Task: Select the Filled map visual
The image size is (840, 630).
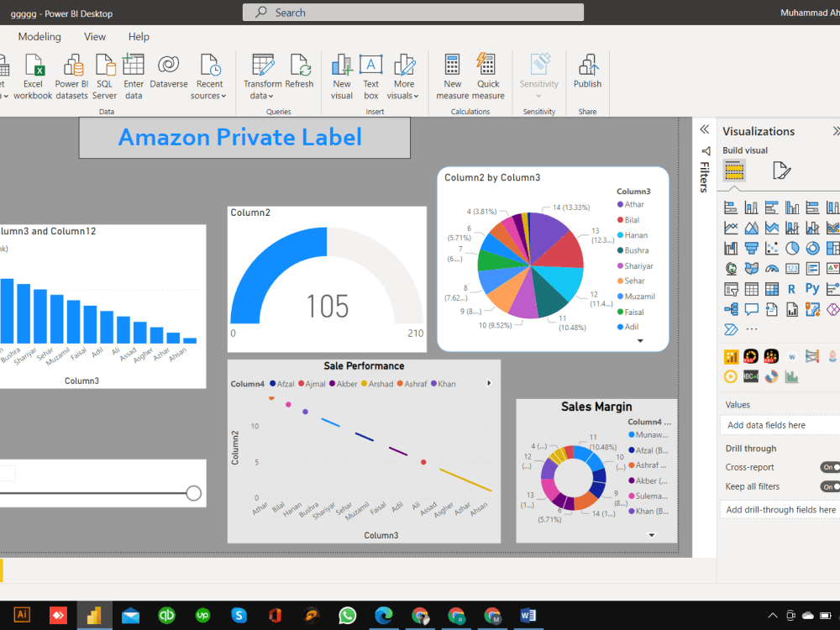Action: coord(751,269)
